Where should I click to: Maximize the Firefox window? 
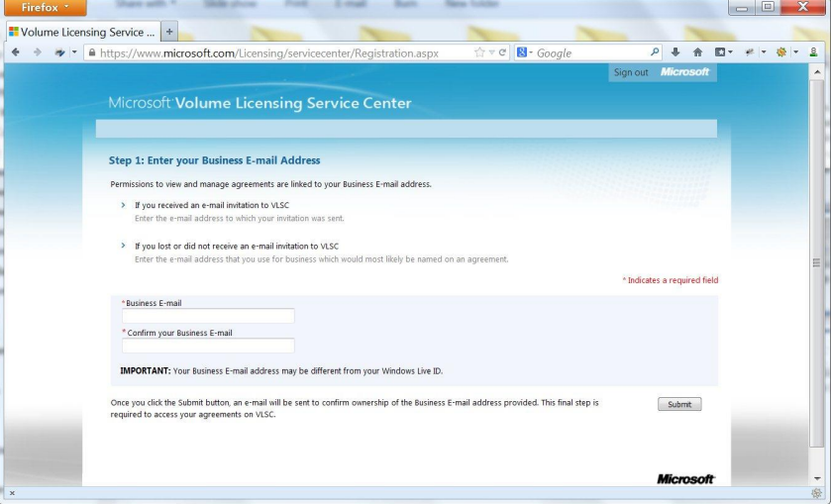pyautogui.click(x=768, y=7)
